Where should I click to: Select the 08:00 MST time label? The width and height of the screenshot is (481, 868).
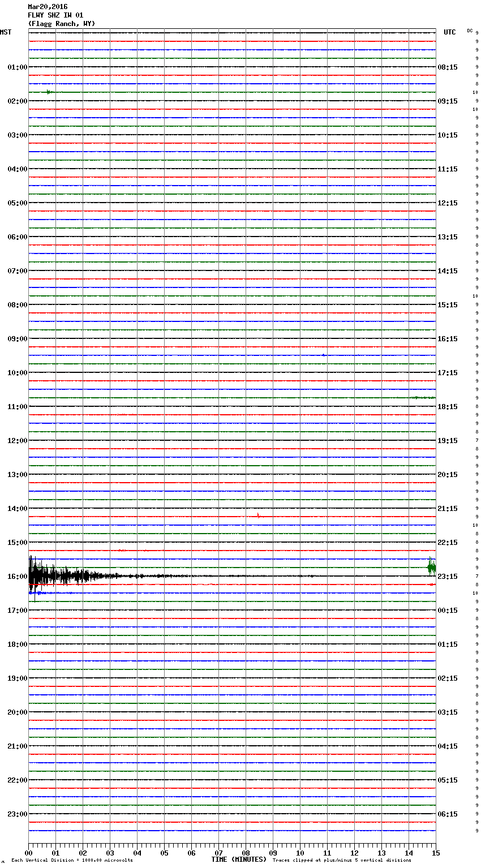coord(18,305)
